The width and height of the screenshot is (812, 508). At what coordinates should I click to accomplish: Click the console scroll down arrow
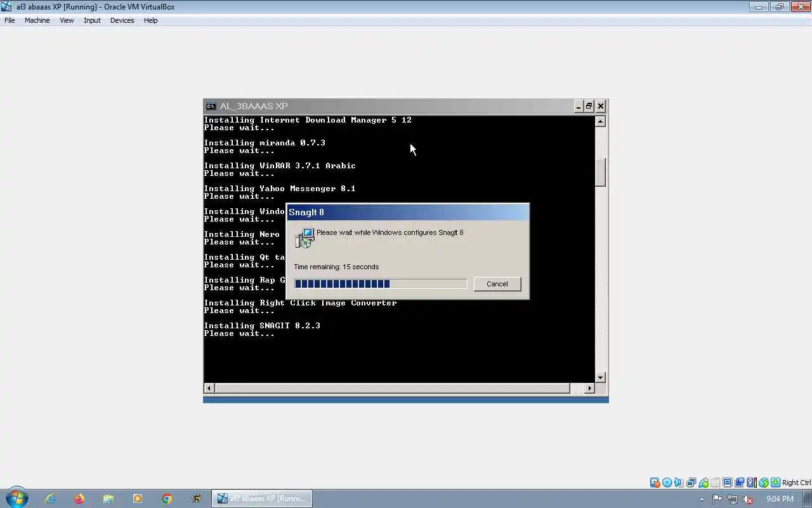click(x=600, y=377)
